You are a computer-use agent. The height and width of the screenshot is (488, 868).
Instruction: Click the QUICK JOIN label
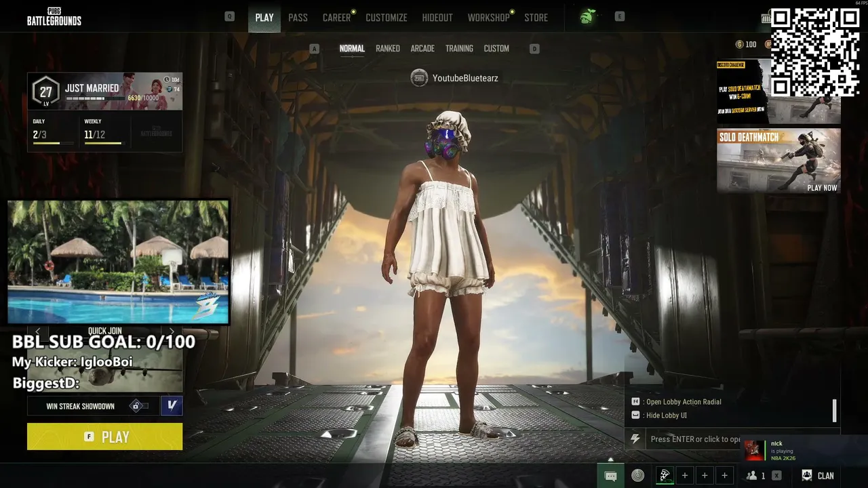pos(105,331)
